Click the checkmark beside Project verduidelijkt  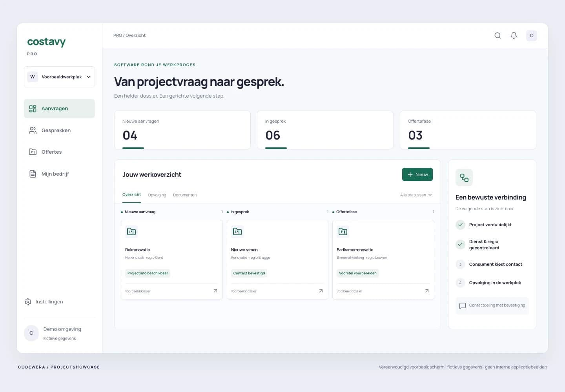click(x=460, y=225)
